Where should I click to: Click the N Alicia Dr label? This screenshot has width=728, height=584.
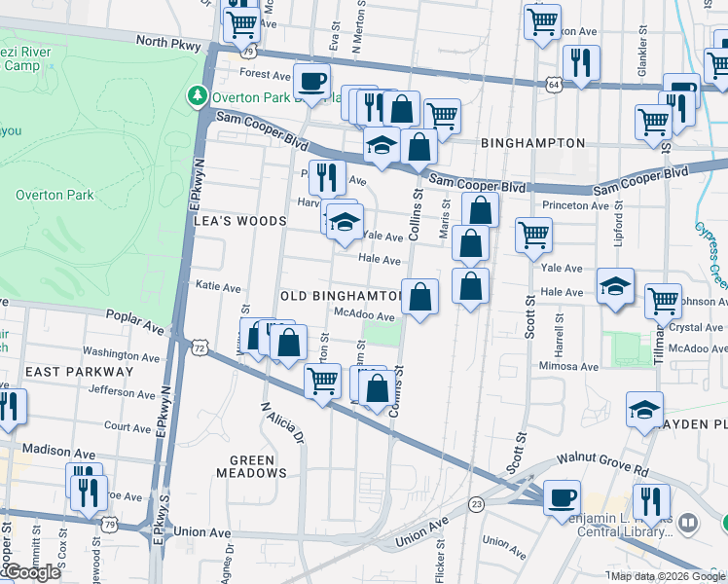(x=283, y=422)
